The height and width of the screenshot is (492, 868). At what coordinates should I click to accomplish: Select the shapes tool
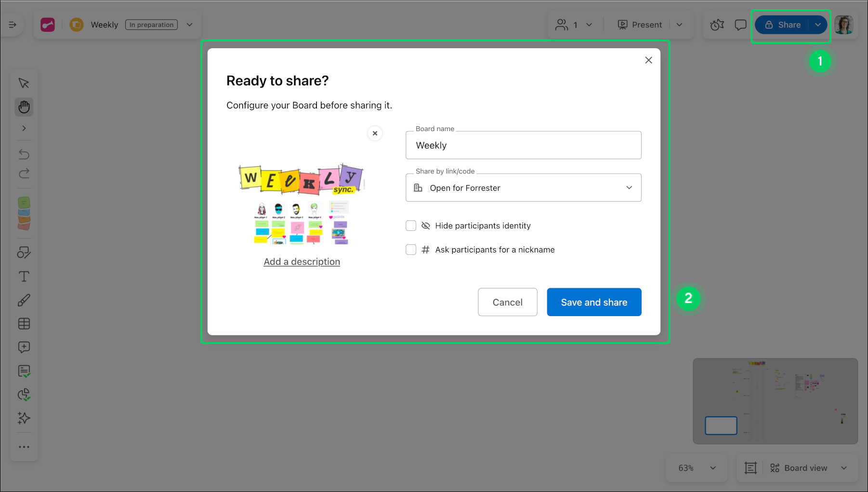coord(24,253)
